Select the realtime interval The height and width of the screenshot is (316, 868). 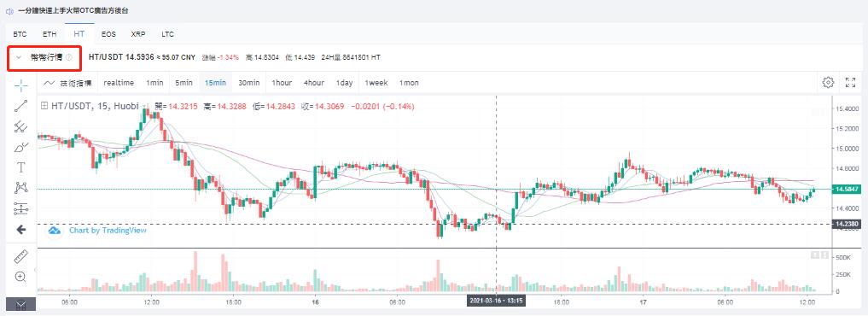point(119,83)
